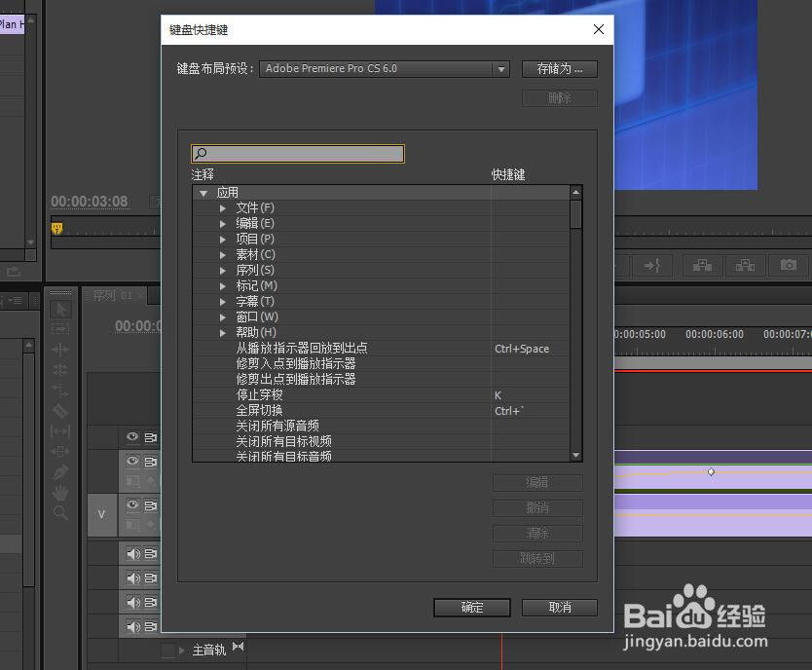Click the shortcut list scrollbar thumb
Screen dimensions: 812x670
(x=575, y=214)
